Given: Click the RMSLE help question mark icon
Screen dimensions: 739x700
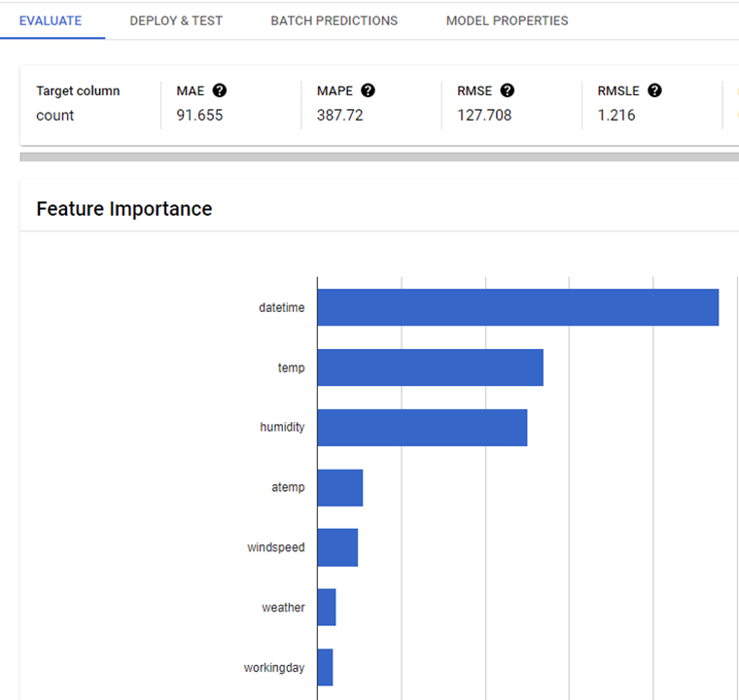Looking at the screenshot, I should tap(654, 90).
